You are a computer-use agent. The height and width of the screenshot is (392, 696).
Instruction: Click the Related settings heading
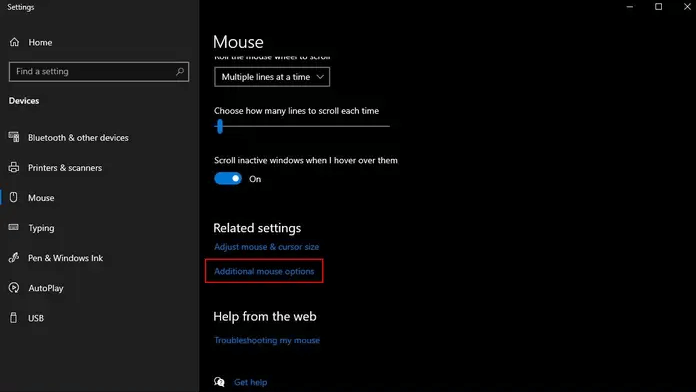pos(257,228)
